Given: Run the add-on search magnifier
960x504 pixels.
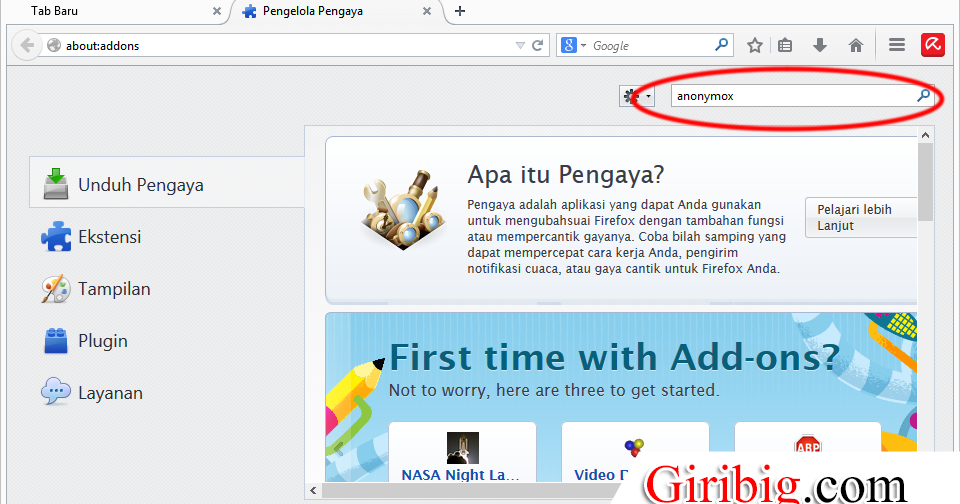Looking at the screenshot, I should pyautogui.click(x=923, y=96).
